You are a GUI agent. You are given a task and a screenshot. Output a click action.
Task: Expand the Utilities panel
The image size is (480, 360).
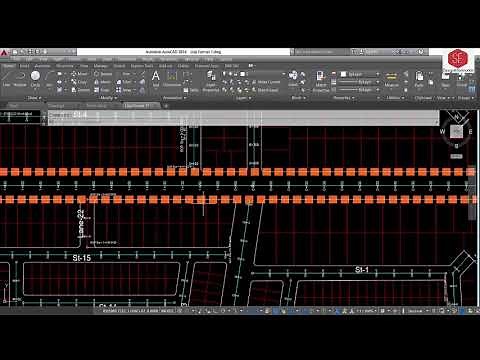[x=395, y=98]
